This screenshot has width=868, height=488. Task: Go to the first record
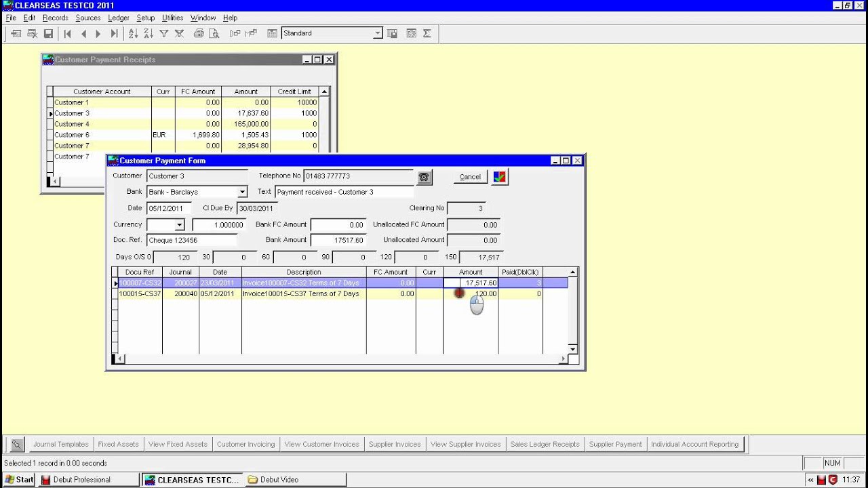pyautogui.click(x=68, y=33)
